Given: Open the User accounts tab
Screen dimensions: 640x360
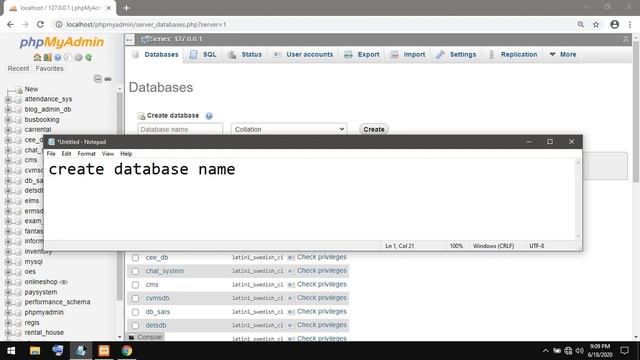Looking at the screenshot, I should click(303, 54).
